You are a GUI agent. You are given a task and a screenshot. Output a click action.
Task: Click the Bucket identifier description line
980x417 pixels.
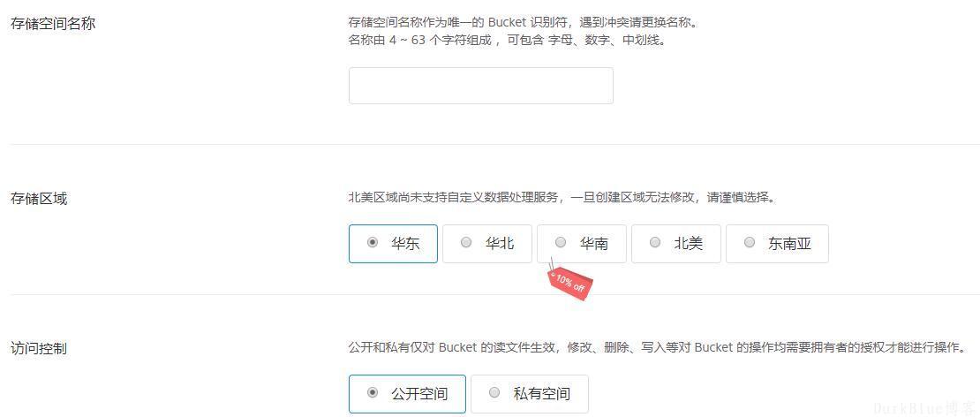[523, 23]
